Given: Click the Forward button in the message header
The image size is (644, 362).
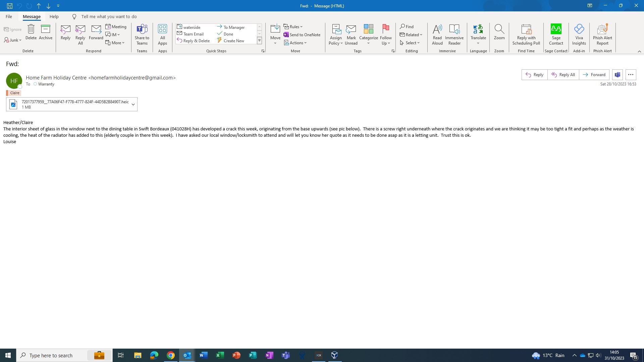Looking at the screenshot, I should [594, 75].
